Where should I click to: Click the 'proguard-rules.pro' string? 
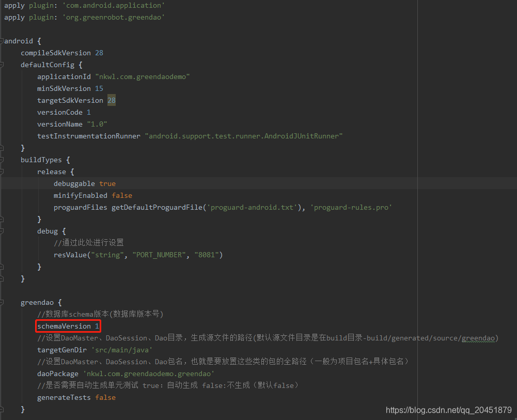point(351,207)
